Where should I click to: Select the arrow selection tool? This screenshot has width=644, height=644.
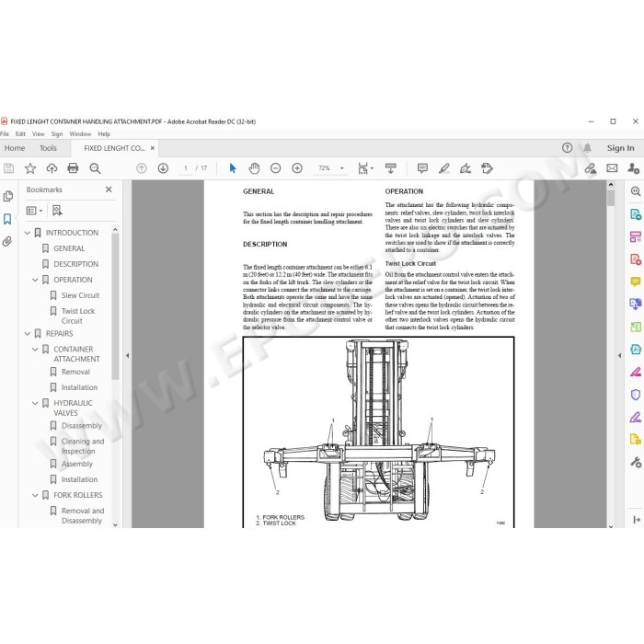click(x=233, y=168)
